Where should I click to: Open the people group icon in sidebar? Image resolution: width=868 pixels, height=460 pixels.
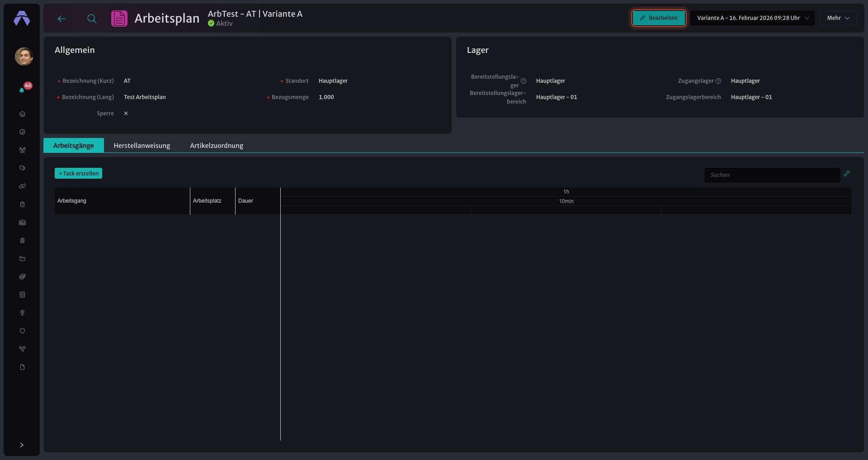pyautogui.click(x=22, y=150)
